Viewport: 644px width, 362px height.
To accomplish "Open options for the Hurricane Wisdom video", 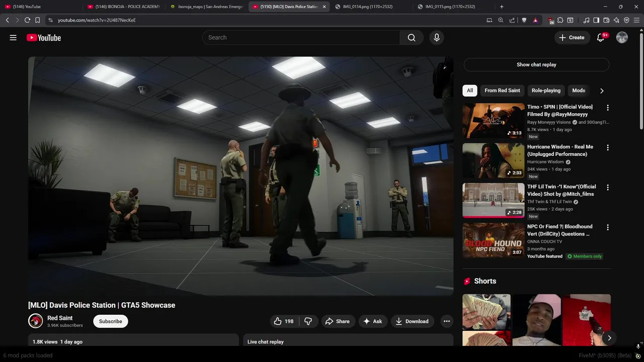I will pos(607,148).
